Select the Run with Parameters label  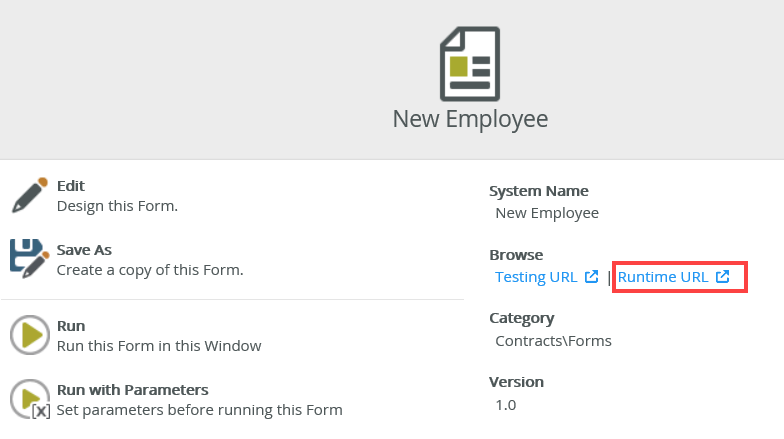click(x=132, y=390)
